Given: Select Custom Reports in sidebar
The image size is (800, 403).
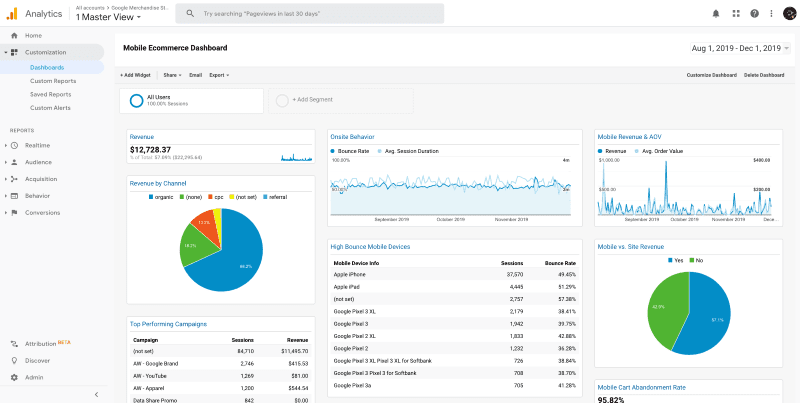Looking at the screenshot, I should 52,81.
